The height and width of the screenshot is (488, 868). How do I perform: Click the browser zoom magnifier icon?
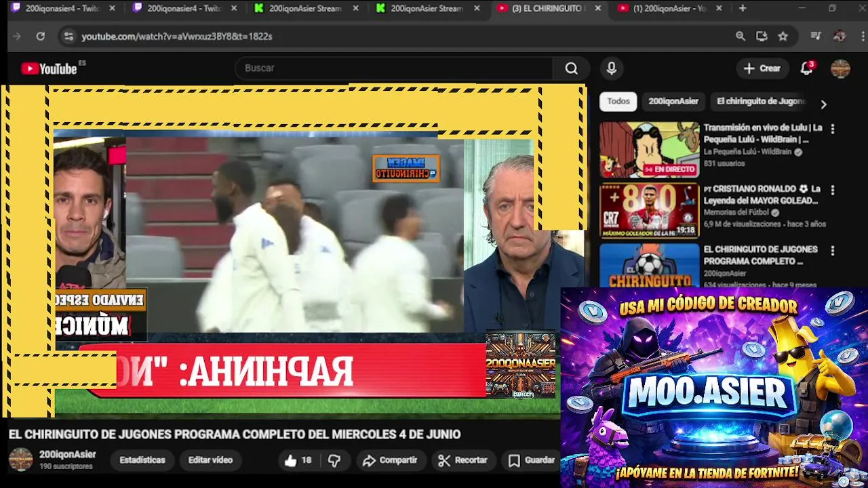tap(741, 37)
